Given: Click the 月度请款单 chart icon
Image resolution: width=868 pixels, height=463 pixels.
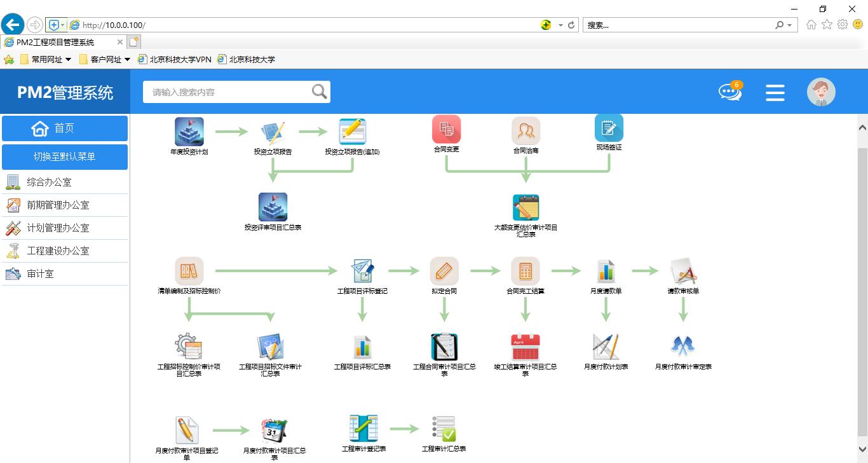Looking at the screenshot, I should (x=606, y=272).
